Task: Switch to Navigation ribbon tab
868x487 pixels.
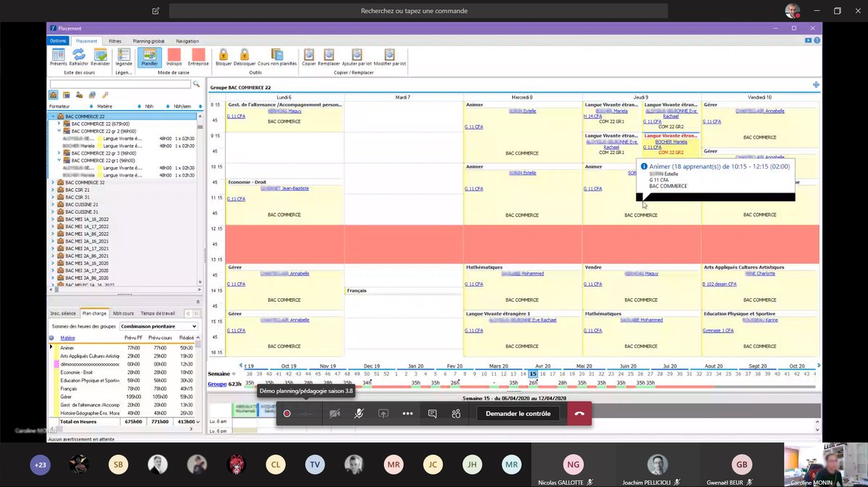Action: coord(187,41)
